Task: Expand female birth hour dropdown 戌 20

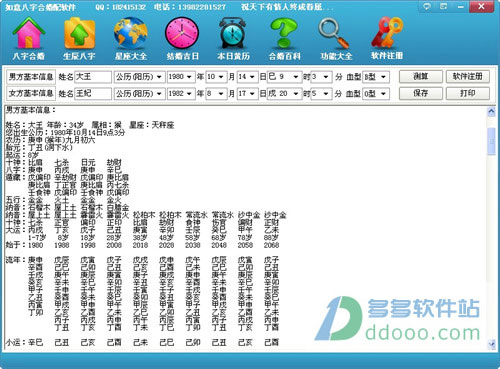Action: (x=296, y=94)
